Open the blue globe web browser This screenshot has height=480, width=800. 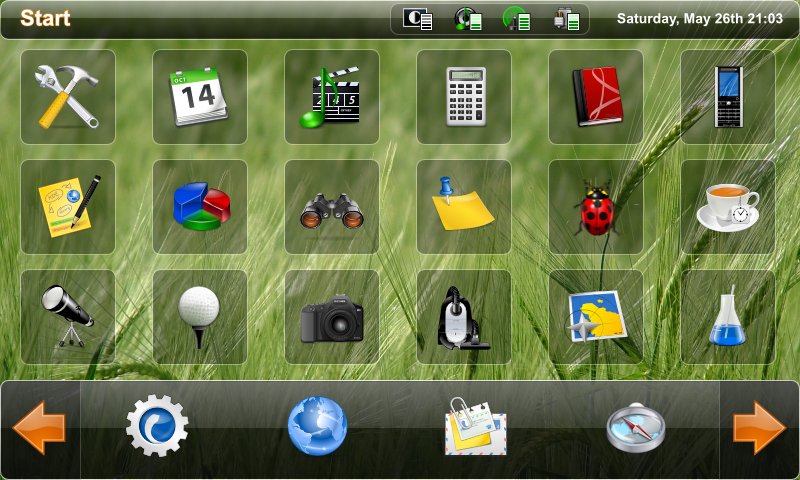(317, 427)
